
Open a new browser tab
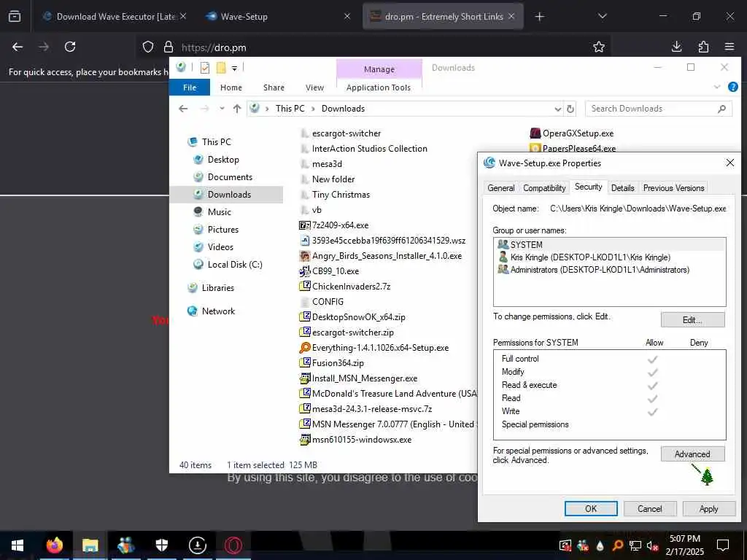click(x=539, y=17)
